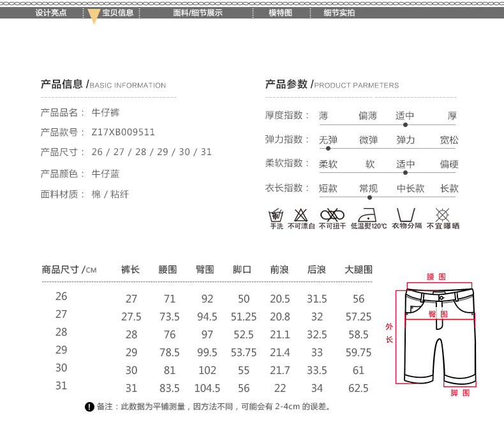Click the exclamation icon beside 备注 note
Screen dimensions: 504x441
pos(89,407)
